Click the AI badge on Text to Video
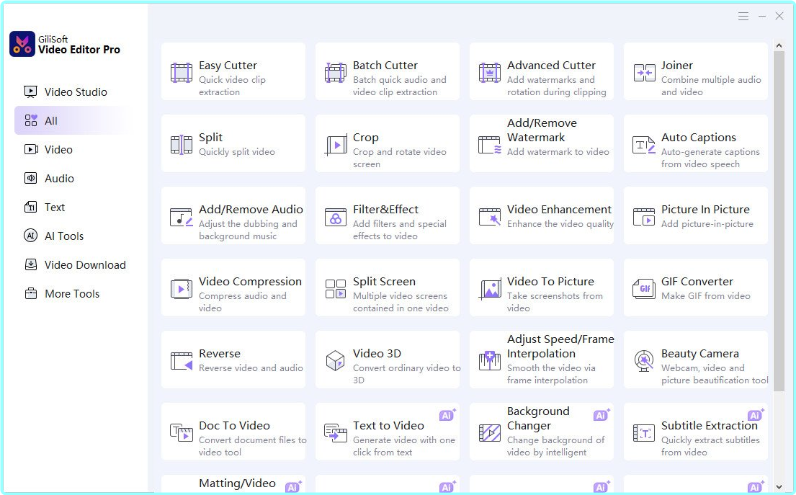Viewport: 796px width, 495px height. (447, 415)
